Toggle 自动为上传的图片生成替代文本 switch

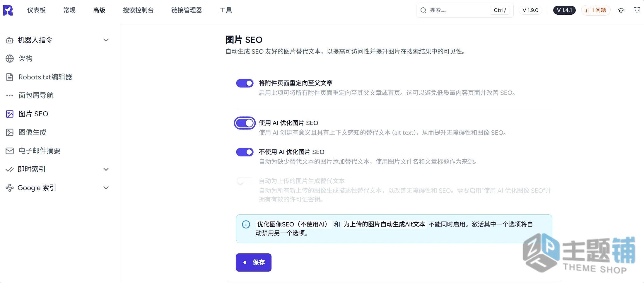point(245,181)
